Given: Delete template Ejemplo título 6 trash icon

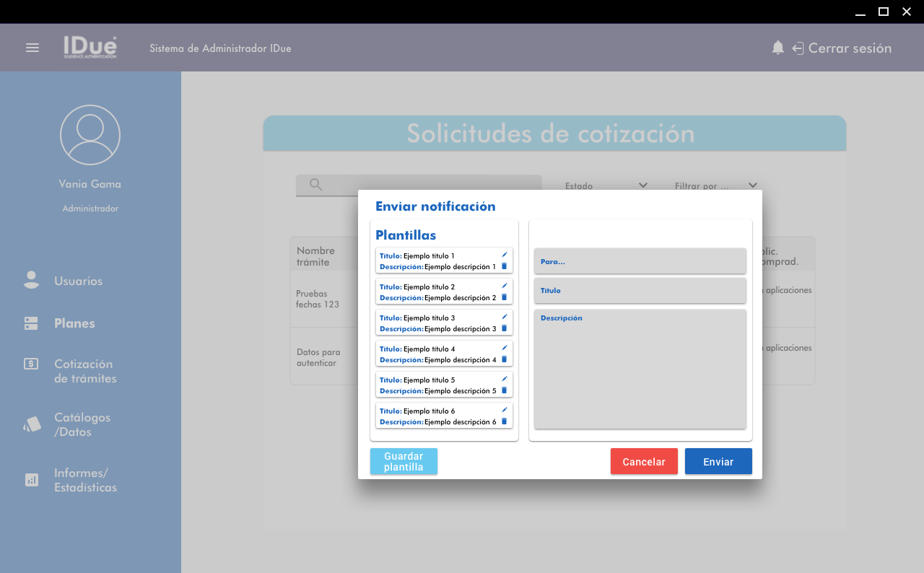Looking at the screenshot, I should click(x=504, y=421).
